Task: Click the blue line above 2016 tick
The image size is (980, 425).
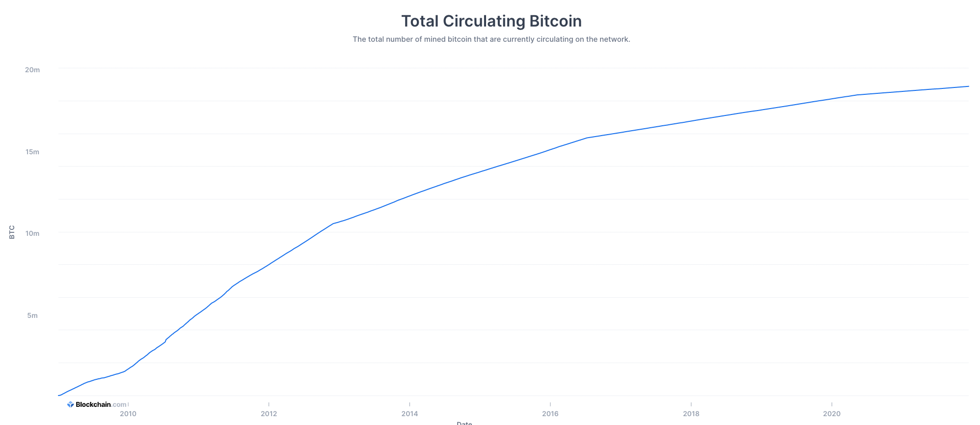Action: pyautogui.click(x=550, y=149)
